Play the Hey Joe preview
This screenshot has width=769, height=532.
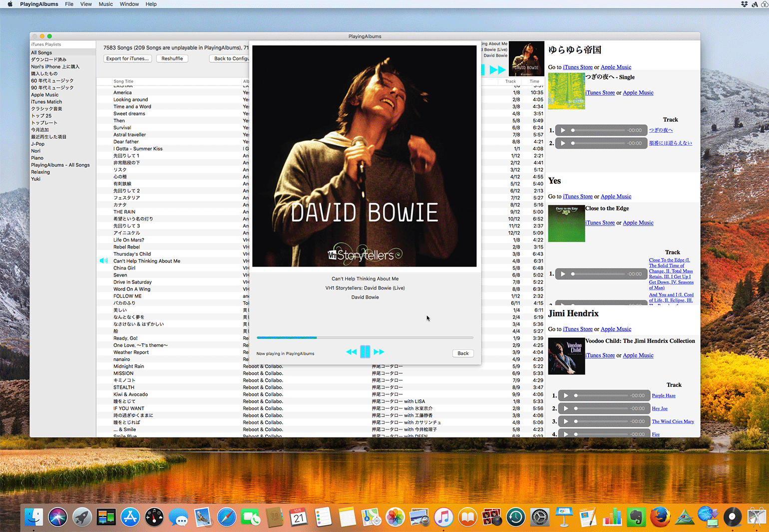[x=566, y=409]
